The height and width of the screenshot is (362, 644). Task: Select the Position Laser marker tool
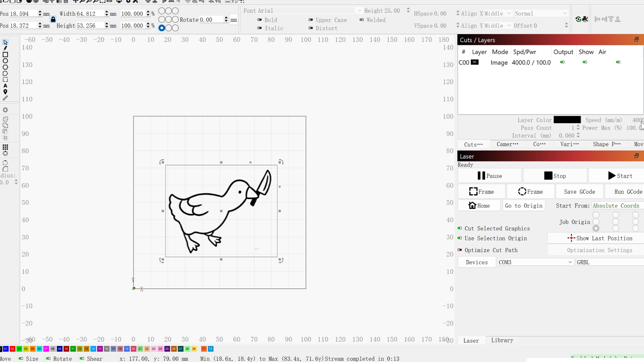tap(5, 92)
